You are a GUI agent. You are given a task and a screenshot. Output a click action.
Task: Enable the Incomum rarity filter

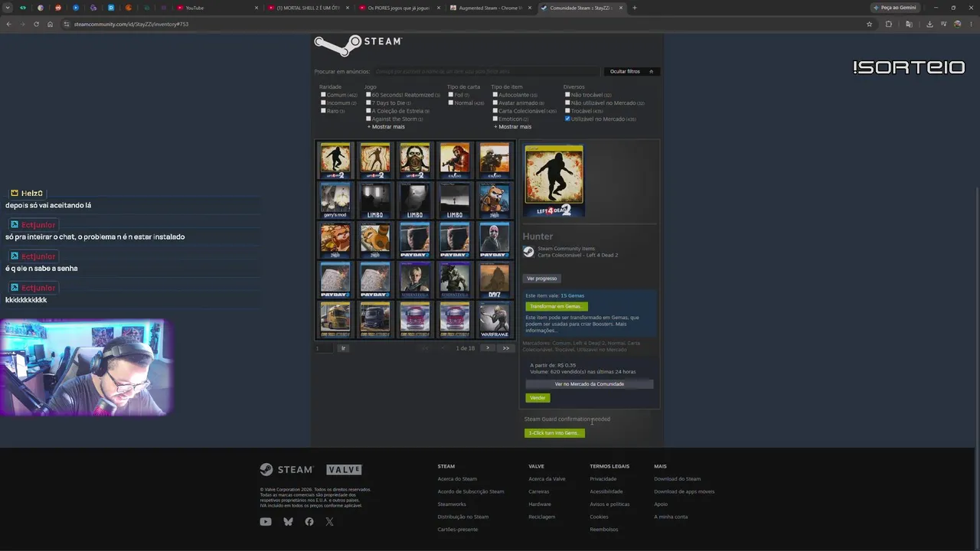coord(323,103)
